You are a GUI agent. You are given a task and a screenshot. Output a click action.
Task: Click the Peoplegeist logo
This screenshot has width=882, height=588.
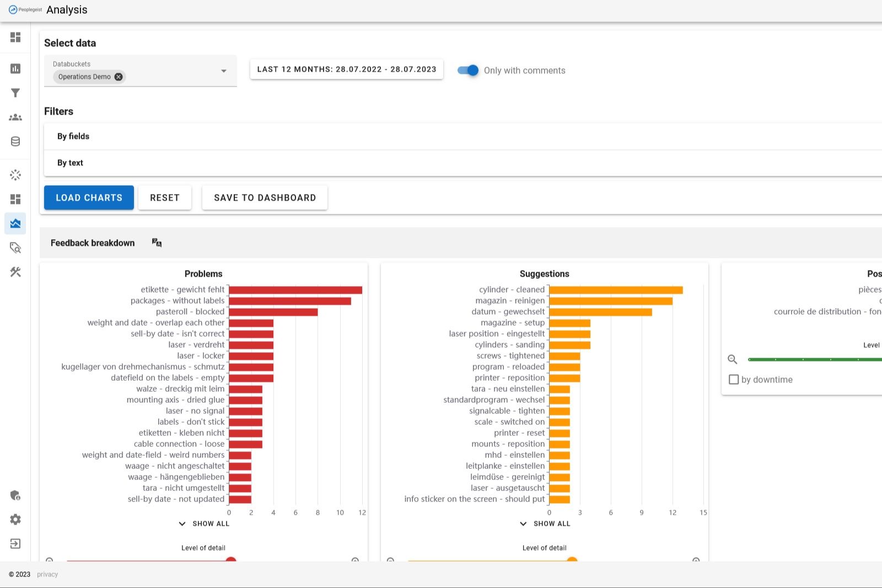pos(25,9)
